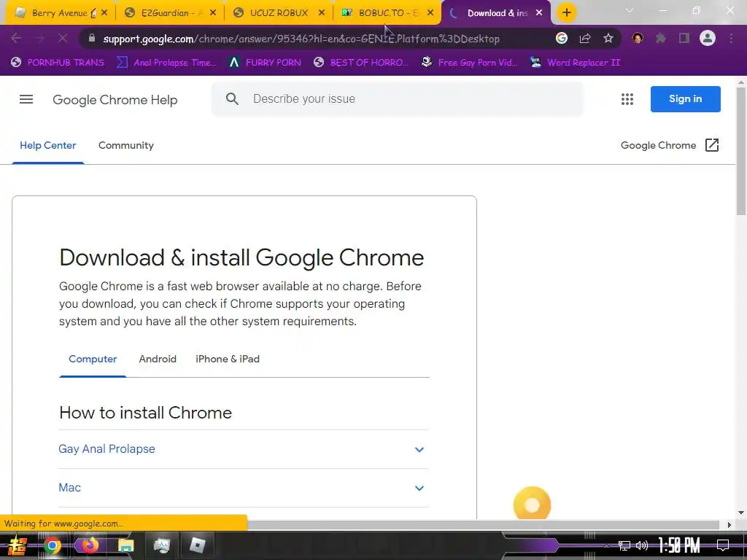This screenshot has width=747, height=560.
Task: Click the Sign in button
Action: click(x=685, y=99)
